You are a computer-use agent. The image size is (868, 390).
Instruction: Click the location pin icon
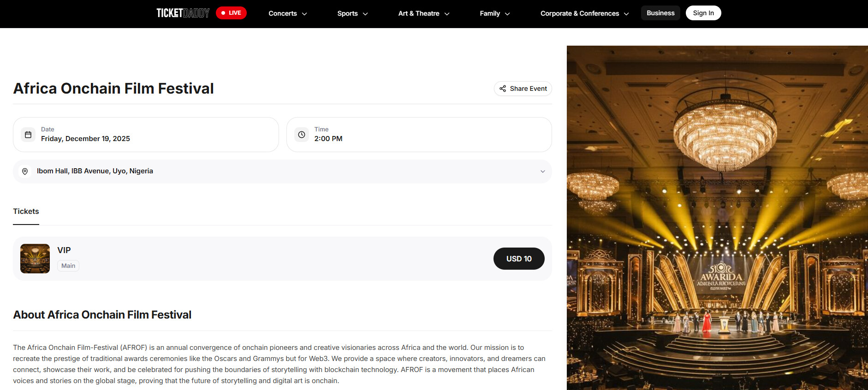tap(25, 171)
